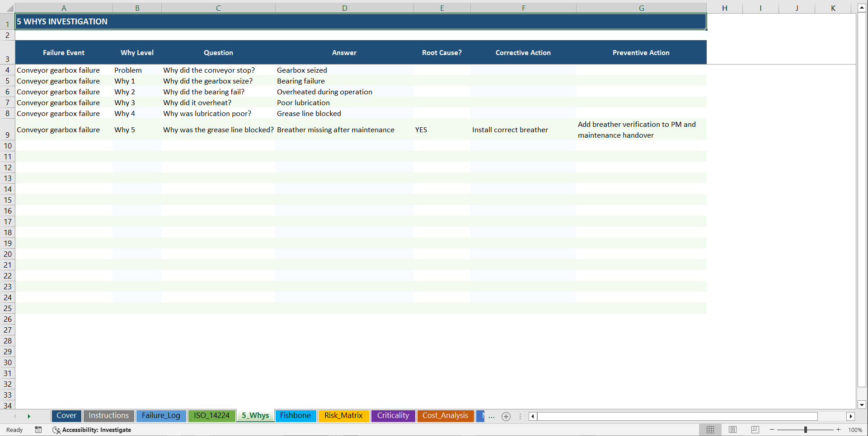Zoom out using the minus icon

(772, 430)
